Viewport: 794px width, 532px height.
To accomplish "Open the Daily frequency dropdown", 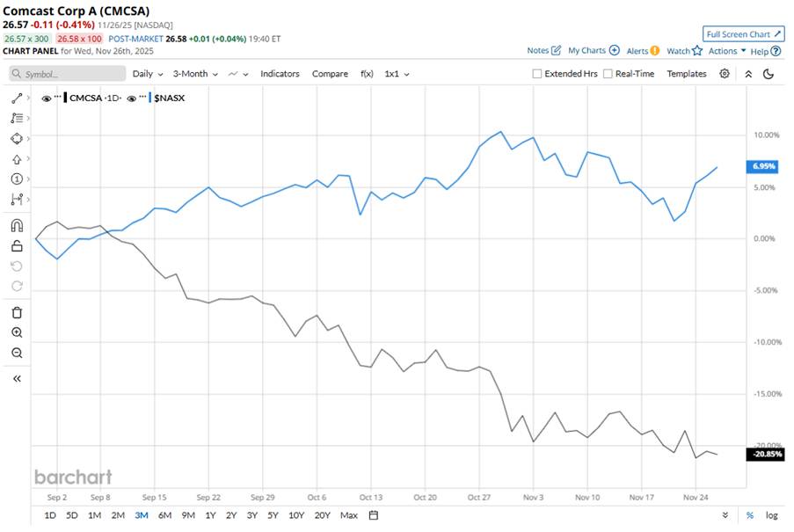I will click(147, 74).
